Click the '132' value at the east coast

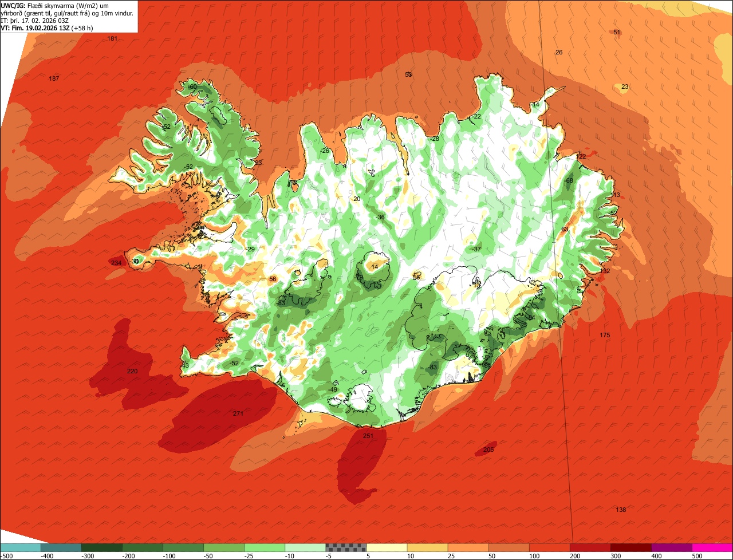tap(605, 271)
